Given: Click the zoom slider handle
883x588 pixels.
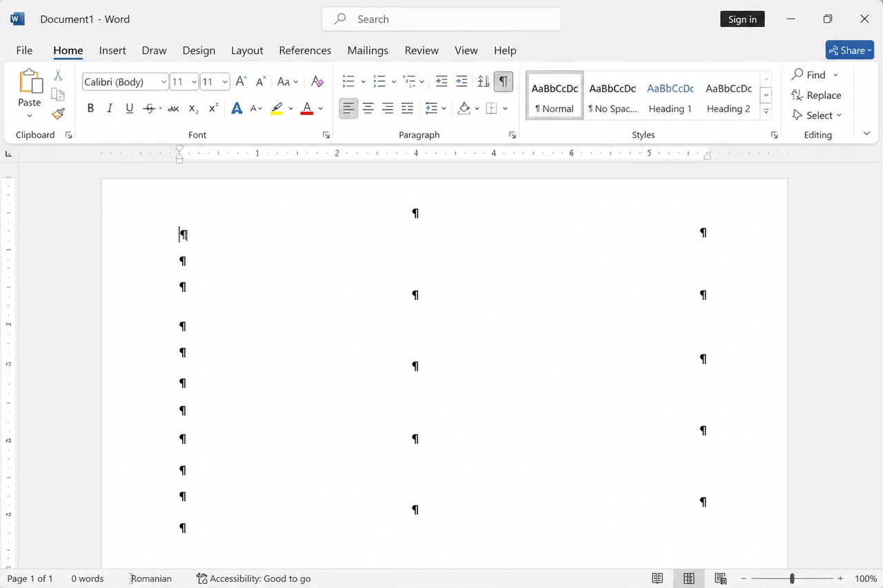Looking at the screenshot, I should click(x=792, y=578).
